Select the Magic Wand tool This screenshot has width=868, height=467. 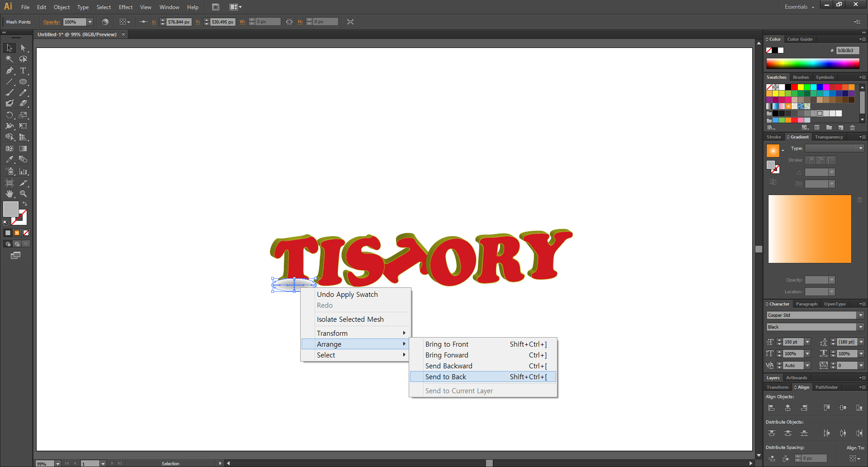[x=9, y=59]
